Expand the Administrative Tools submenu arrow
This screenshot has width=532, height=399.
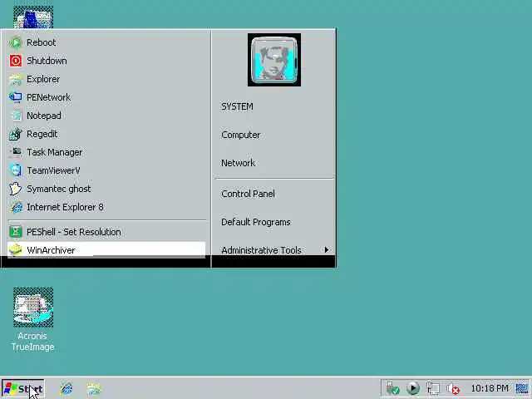click(x=327, y=250)
